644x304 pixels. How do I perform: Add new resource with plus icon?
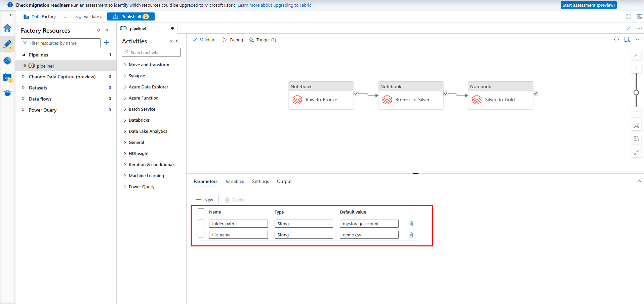pos(107,43)
